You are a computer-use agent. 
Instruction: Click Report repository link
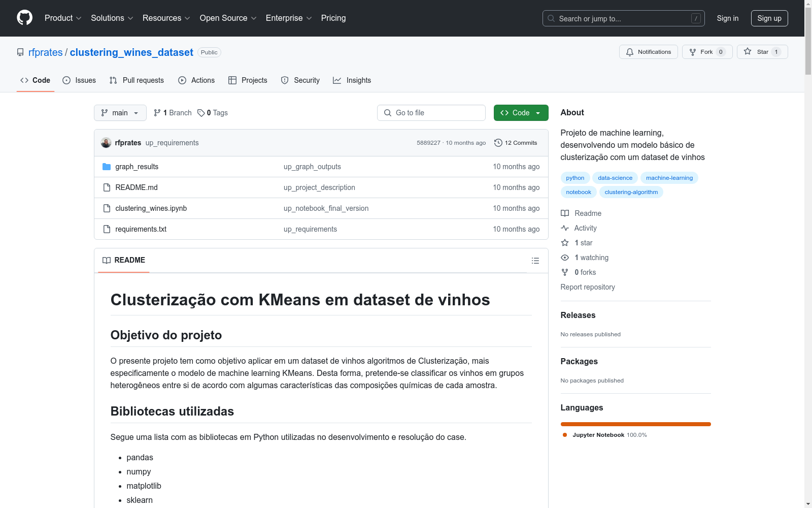588,287
